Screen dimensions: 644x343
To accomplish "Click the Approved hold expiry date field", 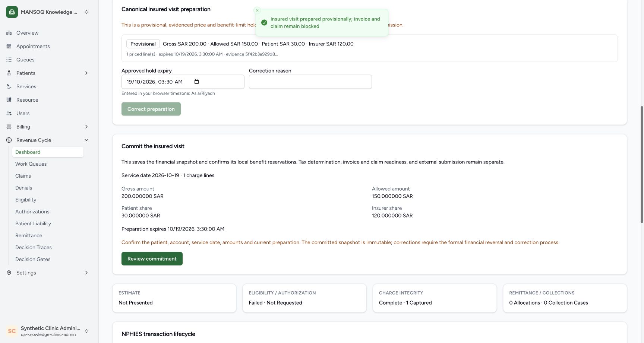I will point(183,82).
